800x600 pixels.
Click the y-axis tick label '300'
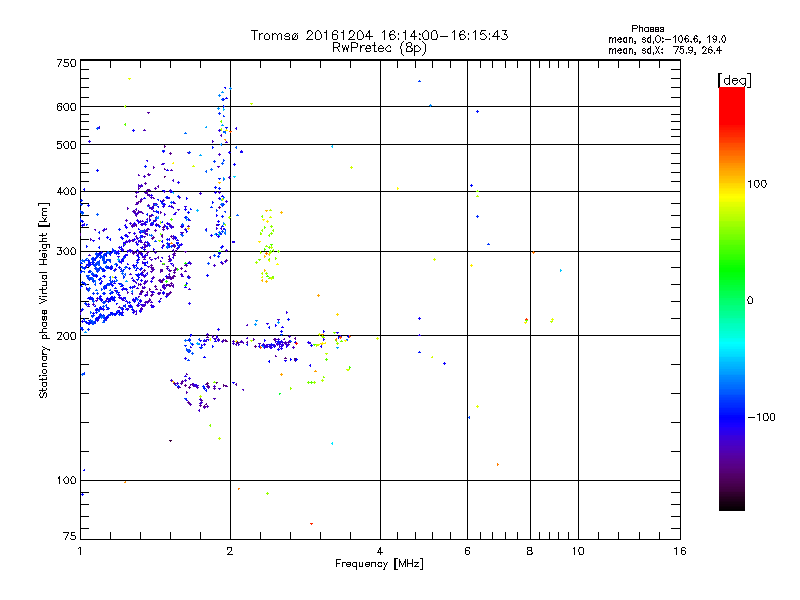coord(66,251)
